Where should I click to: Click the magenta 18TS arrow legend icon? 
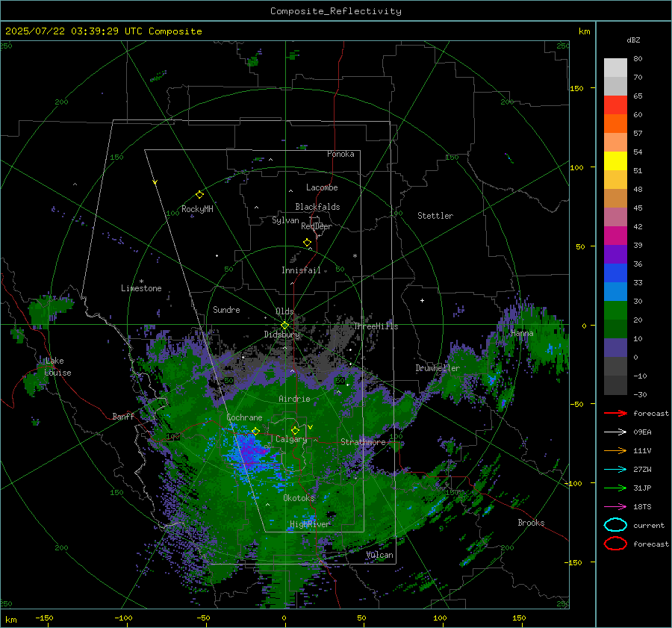(615, 507)
